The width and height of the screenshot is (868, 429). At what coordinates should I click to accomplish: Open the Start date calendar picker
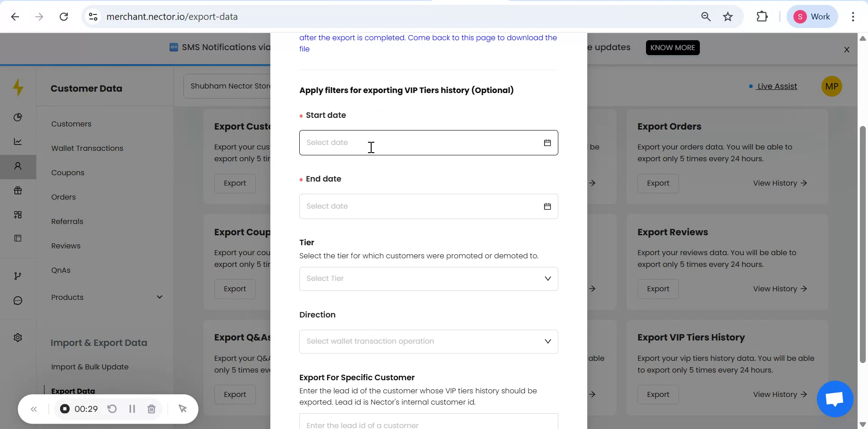pos(547,142)
